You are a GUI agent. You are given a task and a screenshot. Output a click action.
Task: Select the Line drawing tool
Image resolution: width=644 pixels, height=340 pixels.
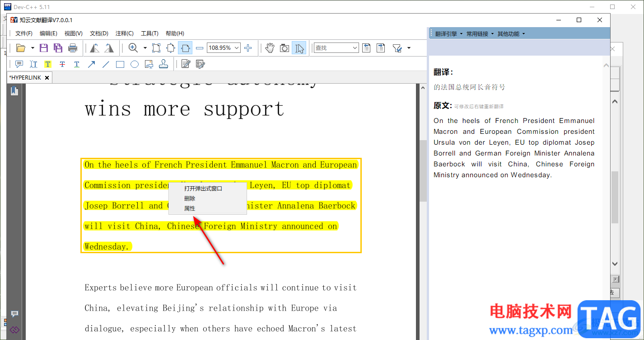point(106,64)
